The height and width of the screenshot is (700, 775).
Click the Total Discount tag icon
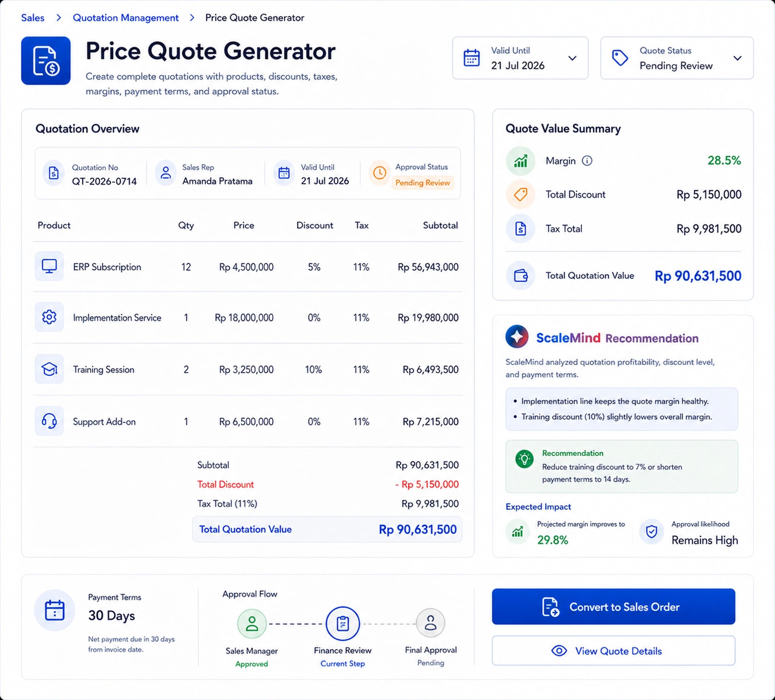(520, 194)
